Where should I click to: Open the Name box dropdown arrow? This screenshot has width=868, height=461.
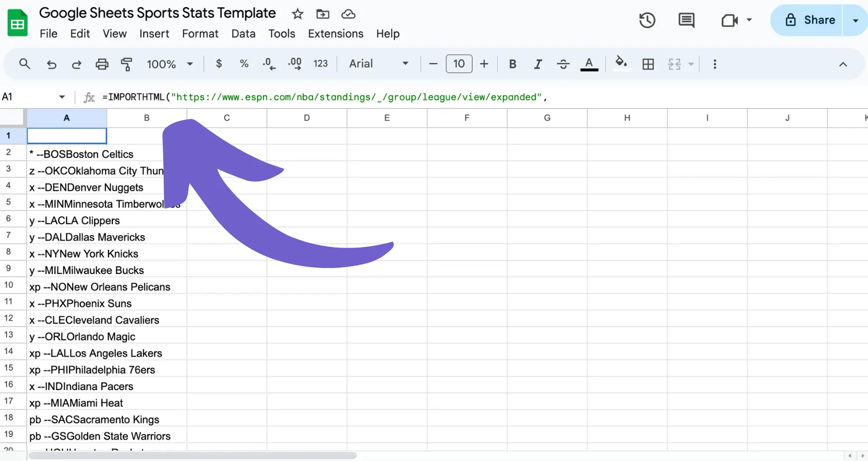[62, 97]
